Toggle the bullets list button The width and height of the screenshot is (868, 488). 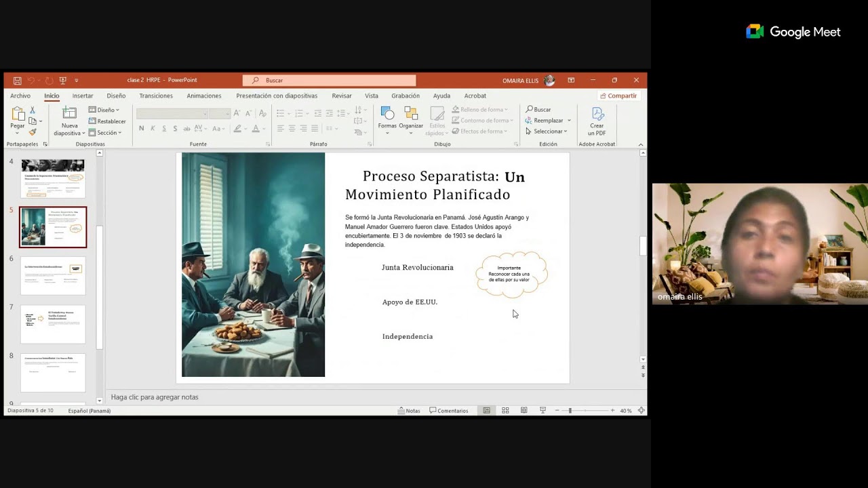pos(280,113)
